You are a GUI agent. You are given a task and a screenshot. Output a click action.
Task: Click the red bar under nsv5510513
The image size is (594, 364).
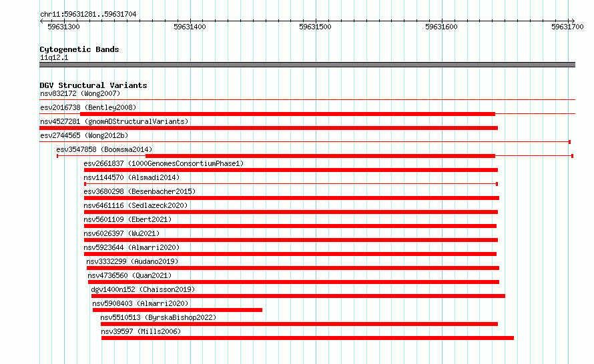point(299,324)
